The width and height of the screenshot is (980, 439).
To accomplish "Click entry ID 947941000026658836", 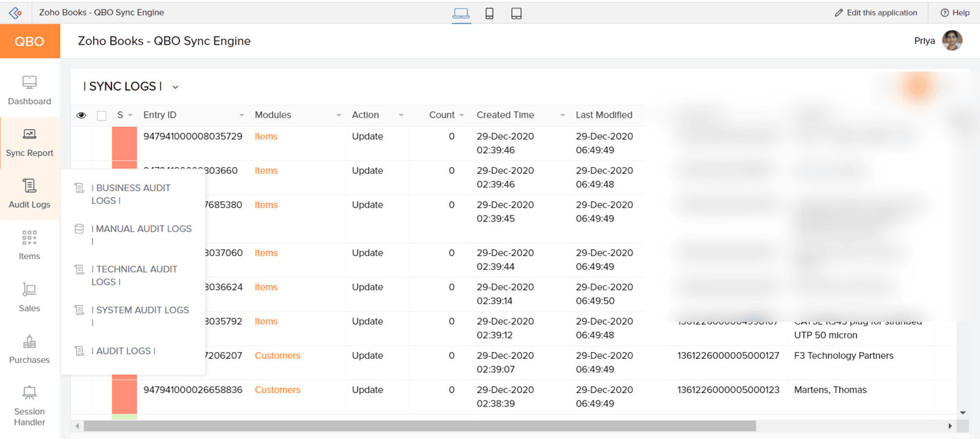I will coord(193,390).
